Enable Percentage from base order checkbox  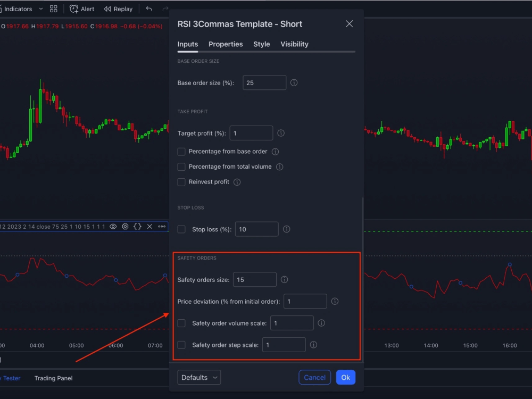(181, 152)
